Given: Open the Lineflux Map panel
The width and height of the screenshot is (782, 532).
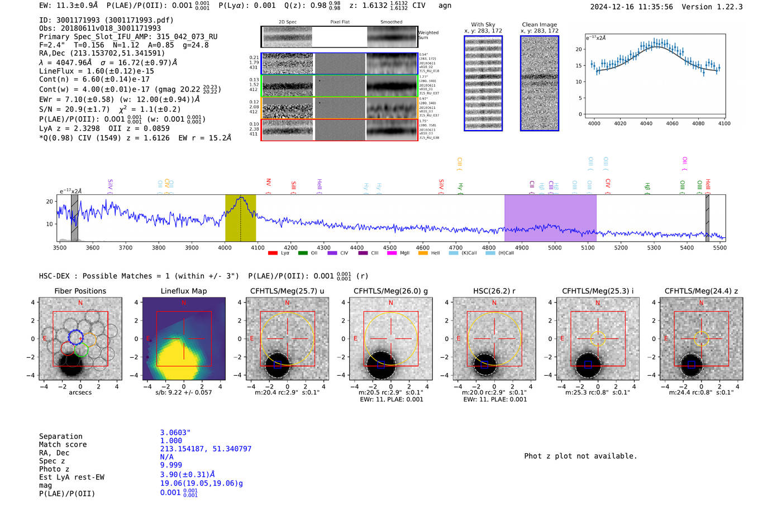Looking at the screenshot, I should point(184,339).
